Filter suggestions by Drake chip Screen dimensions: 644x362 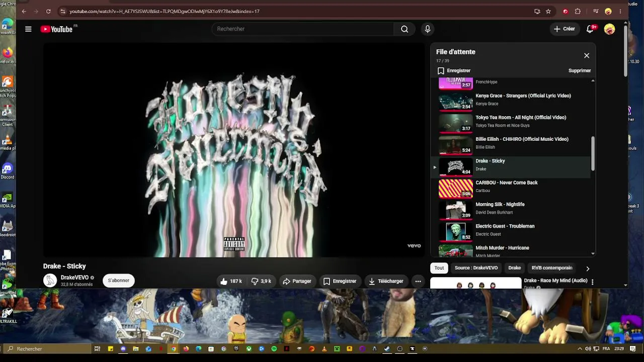point(515,268)
